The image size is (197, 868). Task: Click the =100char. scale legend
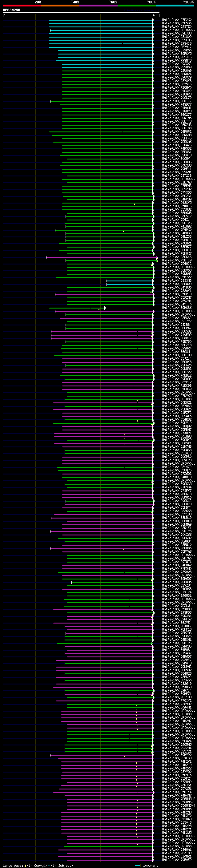(x=146, y=865)
